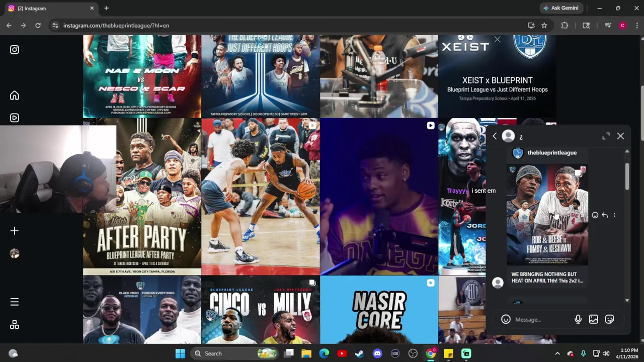Open emoji picker in message box
This screenshot has width=644, height=362.
pyautogui.click(x=506, y=320)
